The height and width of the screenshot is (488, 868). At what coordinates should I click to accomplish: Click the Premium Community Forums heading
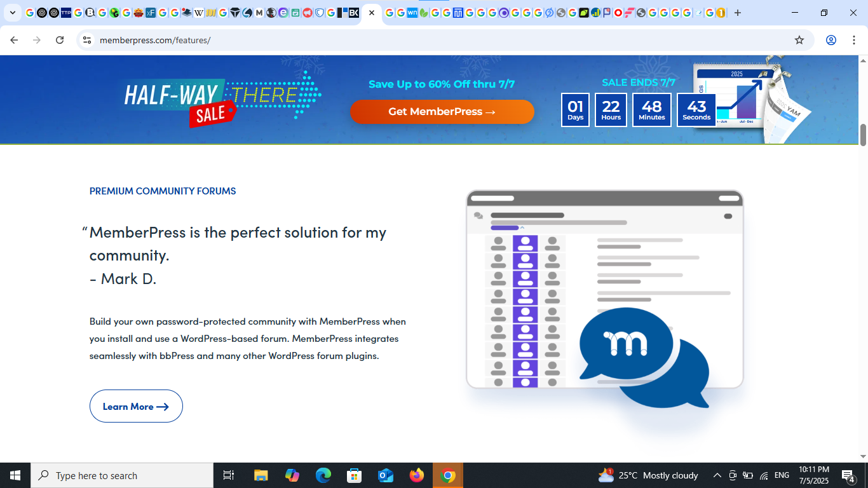point(163,191)
